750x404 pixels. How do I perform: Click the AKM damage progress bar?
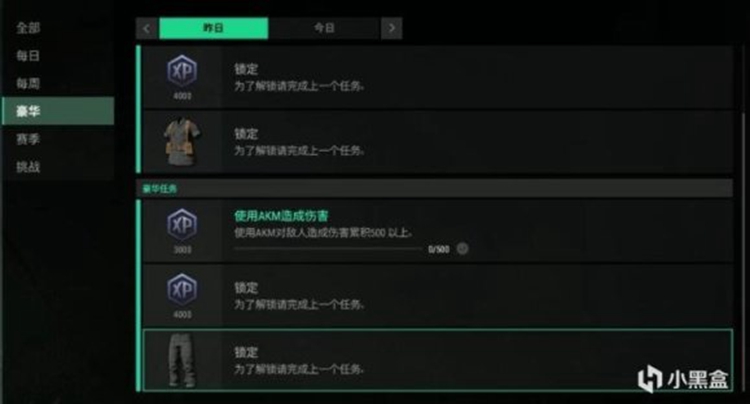pos(328,249)
